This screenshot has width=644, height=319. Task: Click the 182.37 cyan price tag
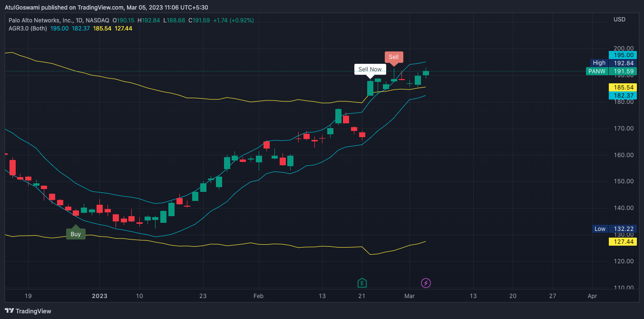tap(623, 96)
